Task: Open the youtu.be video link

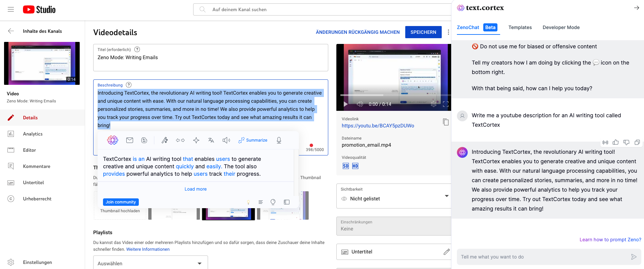Action: 378,126
